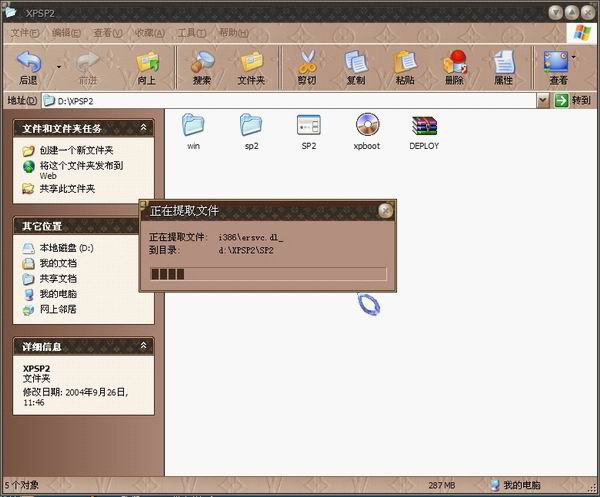The width and height of the screenshot is (600, 497).
Task: Open My Computer (我的电脑) in Other Places
Action: pos(58,294)
